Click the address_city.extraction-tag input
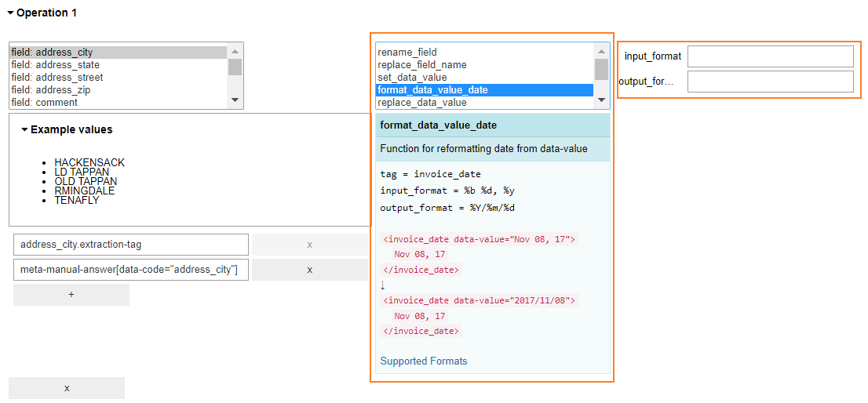This screenshot has height=403, width=868. (131, 245)
